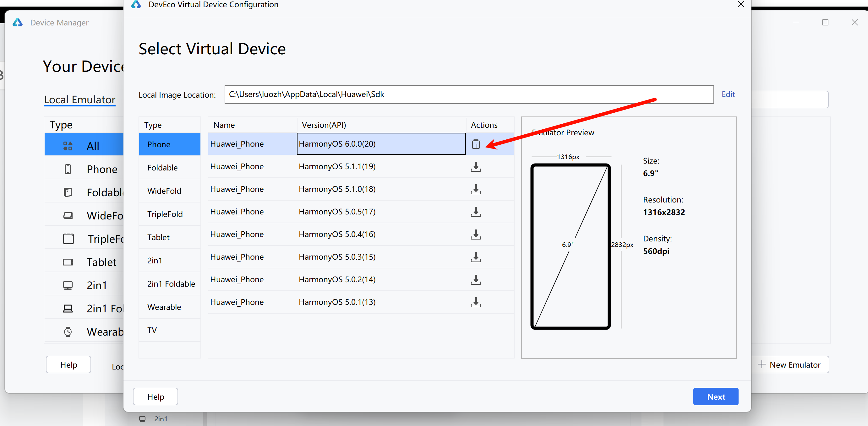This screenshot has height=426, width=868.
Task: Select the Tablet device type
Action: (x=158, y=237)
